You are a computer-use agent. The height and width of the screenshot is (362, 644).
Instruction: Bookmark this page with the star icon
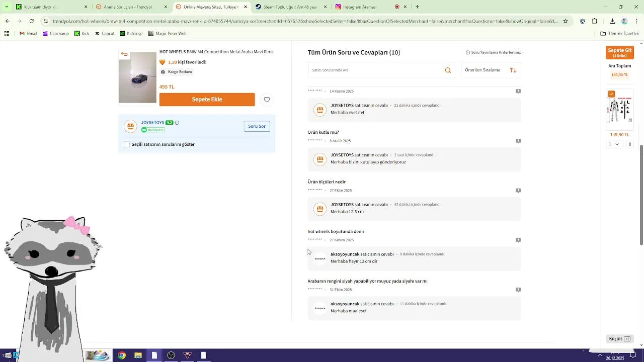coord(566,21)
